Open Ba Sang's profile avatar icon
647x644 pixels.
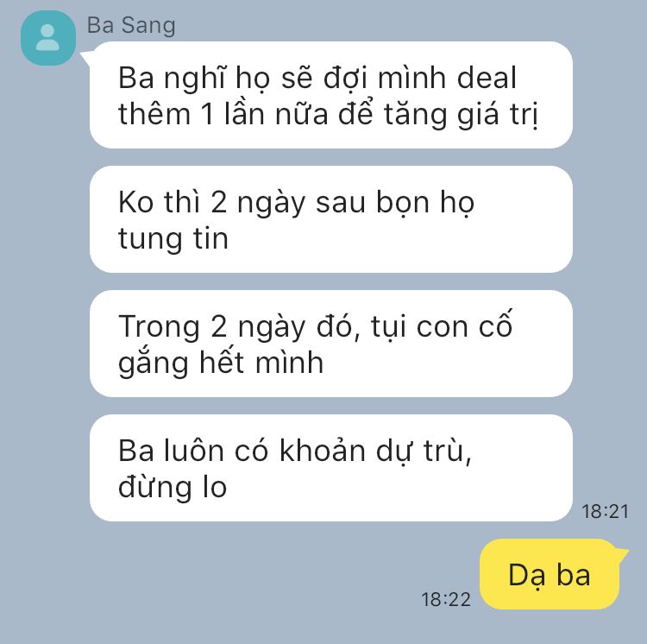[48, 38]
